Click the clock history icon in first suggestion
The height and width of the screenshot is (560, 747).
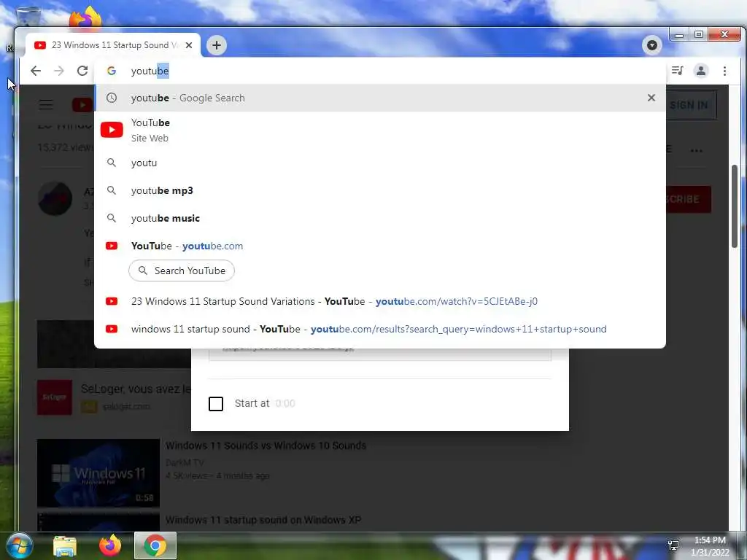pos(112,98)
